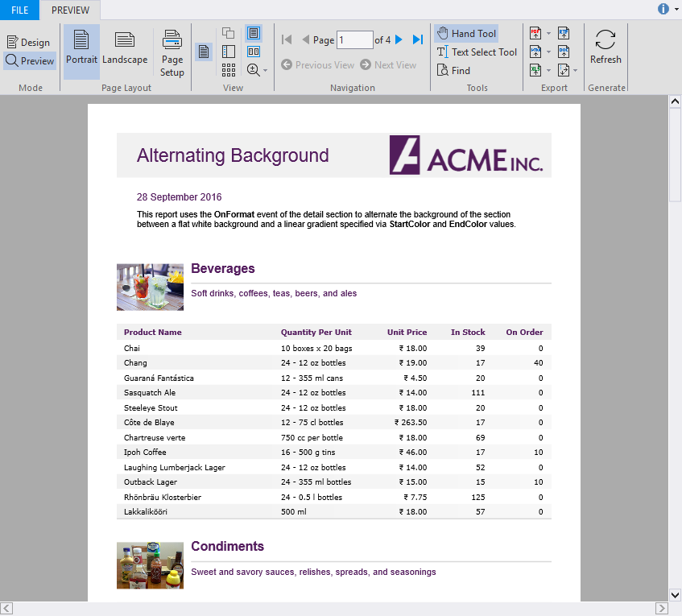Jump to the last page
This screenshot has height=616, width=682.
[x=418, y=39]
